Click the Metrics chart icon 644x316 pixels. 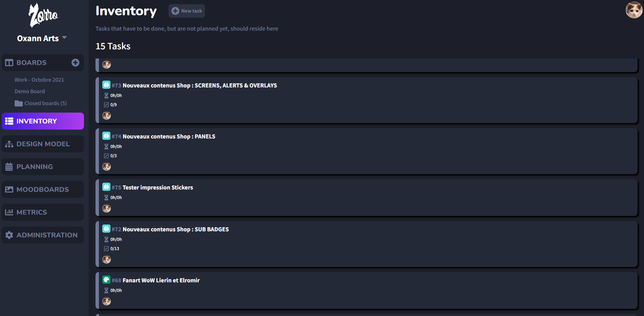coord(9,212)
